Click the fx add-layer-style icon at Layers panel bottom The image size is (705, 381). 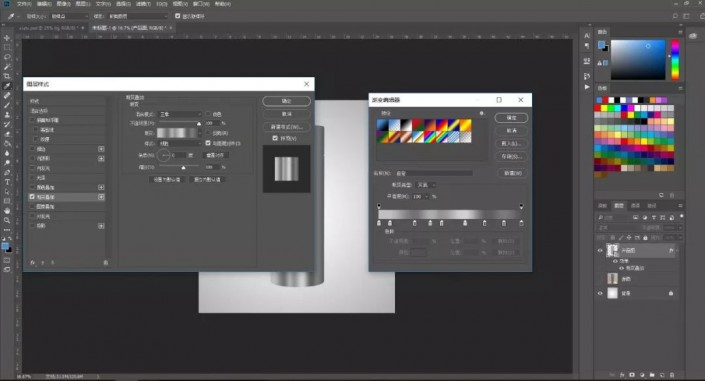(622, 375)
